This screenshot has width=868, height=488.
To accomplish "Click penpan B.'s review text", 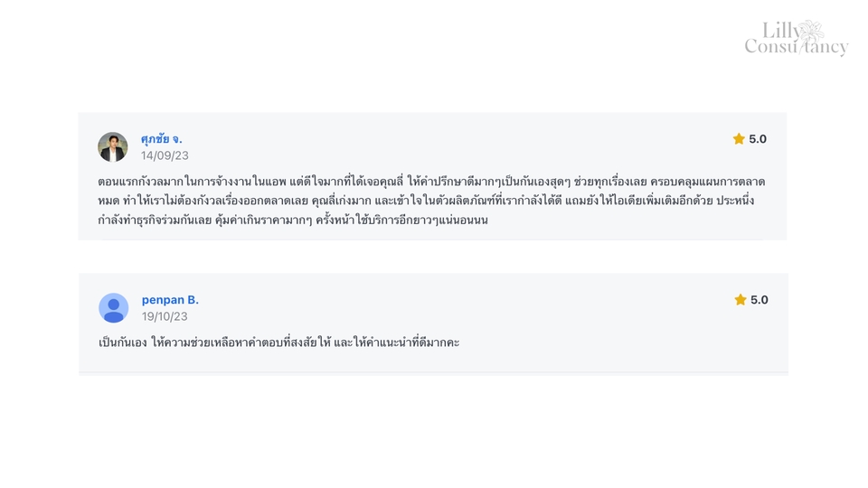I will click(279, 343).
